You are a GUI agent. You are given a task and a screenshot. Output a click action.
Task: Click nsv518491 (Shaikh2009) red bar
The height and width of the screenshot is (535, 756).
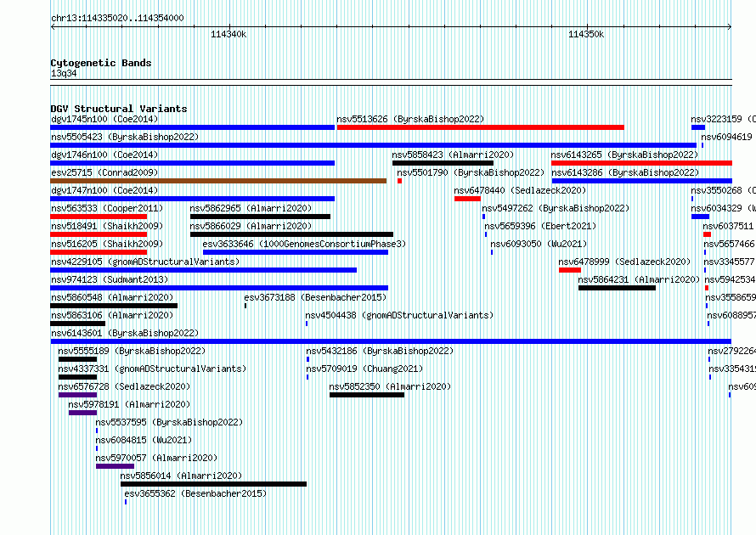(99, 234)
